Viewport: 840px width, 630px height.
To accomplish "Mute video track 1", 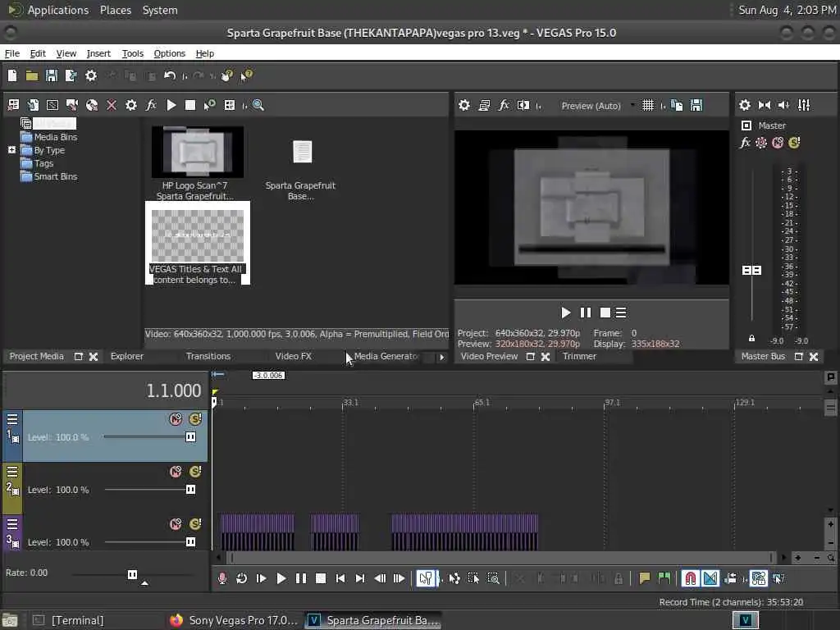I will (176, 419).
